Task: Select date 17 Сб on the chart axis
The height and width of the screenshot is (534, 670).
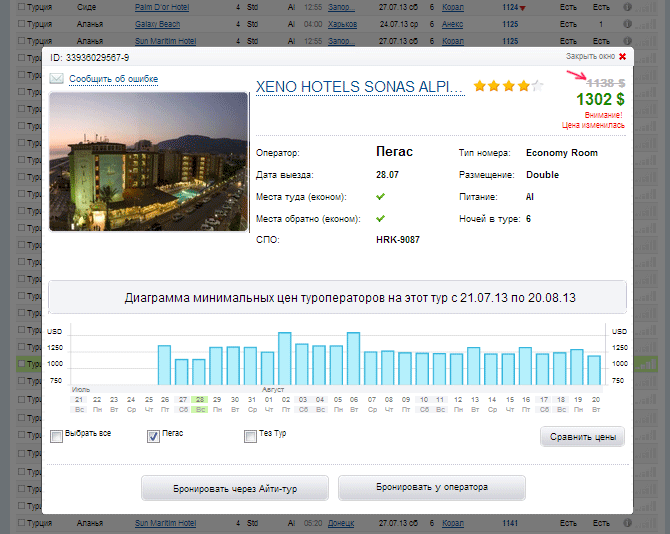Action: tap(544, 404)
